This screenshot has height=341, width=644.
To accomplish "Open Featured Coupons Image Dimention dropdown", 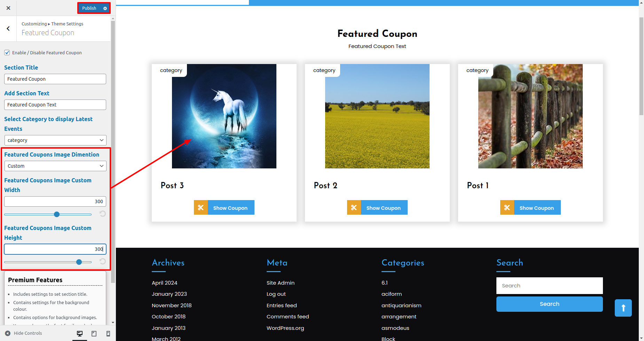I will coord(55,166).
